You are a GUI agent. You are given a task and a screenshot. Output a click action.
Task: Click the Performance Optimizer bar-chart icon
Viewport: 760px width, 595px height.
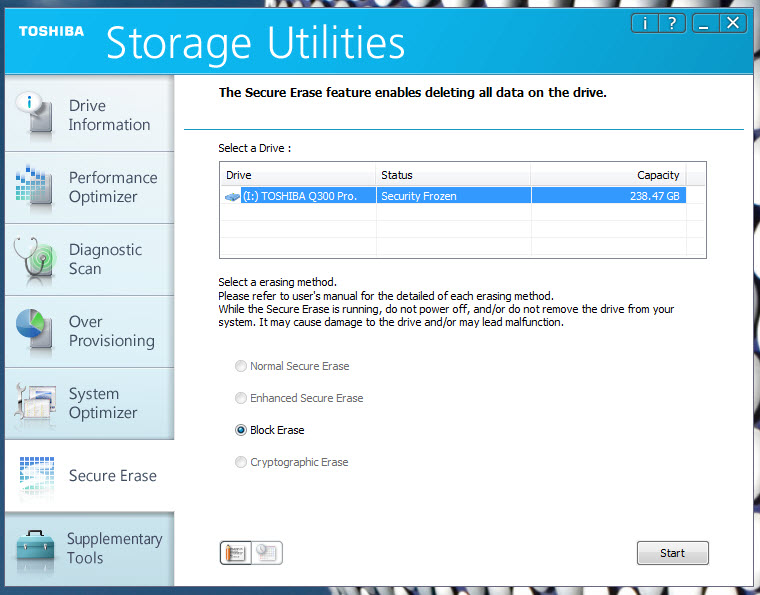[x=34, y=186]
